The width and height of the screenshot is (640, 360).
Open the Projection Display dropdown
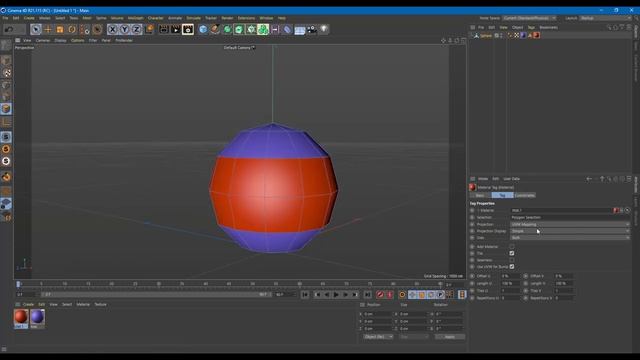point(570,231)
